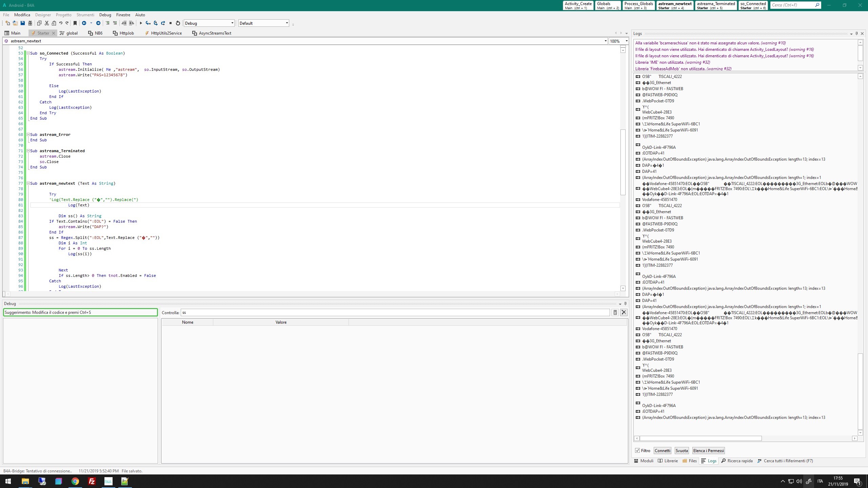The height and width of the screenshot is (488, 868).
Task: Navigate back with the blue left arrow
Action: [x=84, y=23]
